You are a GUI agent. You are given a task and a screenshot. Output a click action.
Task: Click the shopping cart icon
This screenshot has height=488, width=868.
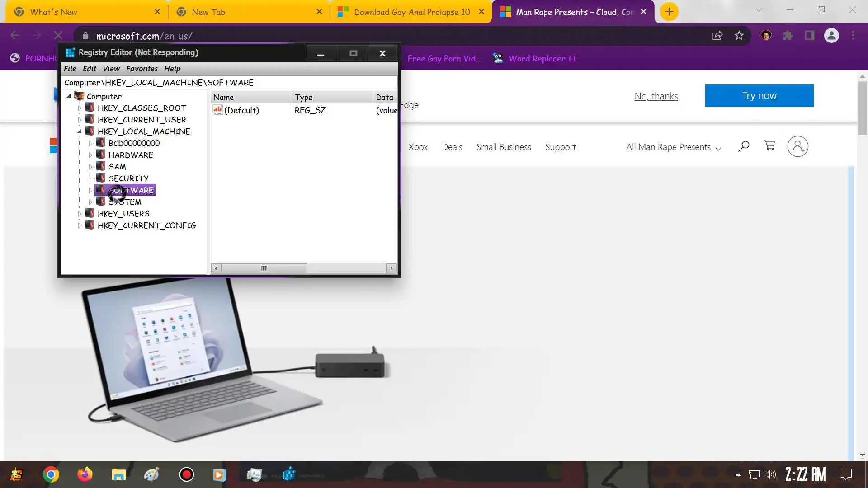[769, 146]
